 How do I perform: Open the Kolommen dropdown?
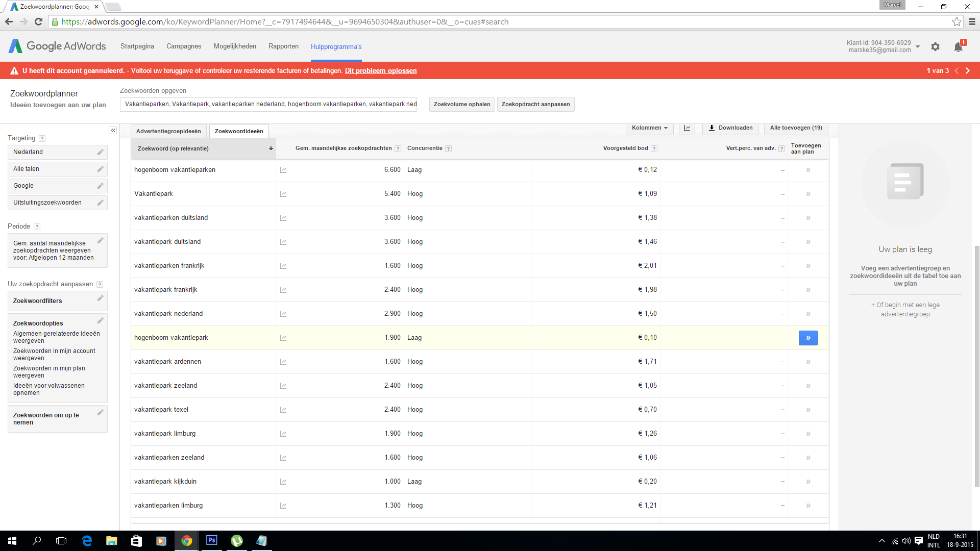649,128
